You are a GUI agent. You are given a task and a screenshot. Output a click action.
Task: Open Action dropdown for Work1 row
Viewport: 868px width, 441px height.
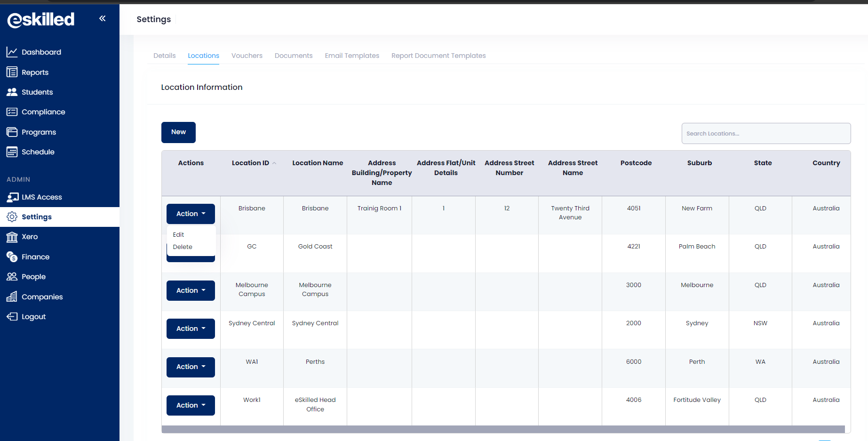[191, 405]
